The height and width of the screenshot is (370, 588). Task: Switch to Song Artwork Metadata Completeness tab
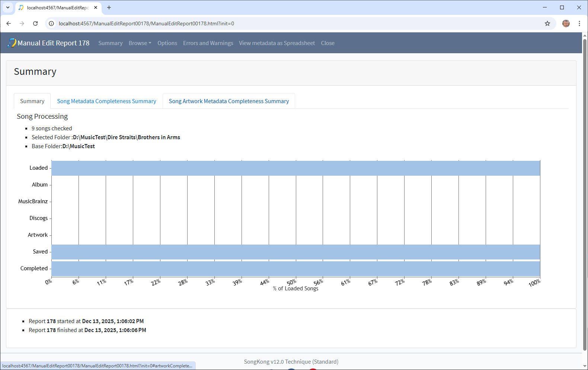(x=229, y=101)
